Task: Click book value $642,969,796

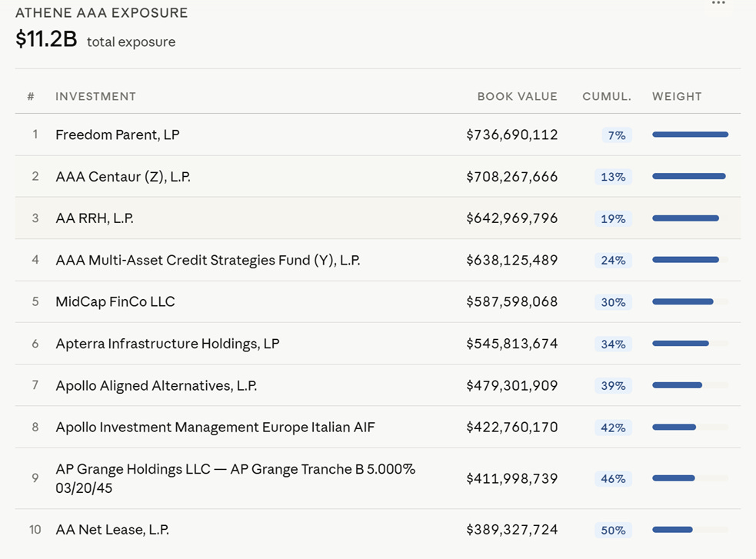Action: pos(512,218)
